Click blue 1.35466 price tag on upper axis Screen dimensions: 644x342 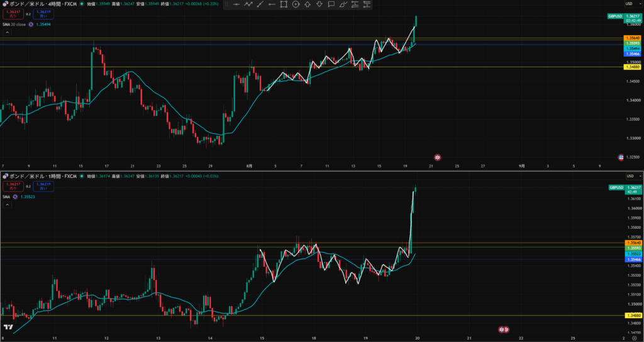pyautogui.click(x=632, y=54)
